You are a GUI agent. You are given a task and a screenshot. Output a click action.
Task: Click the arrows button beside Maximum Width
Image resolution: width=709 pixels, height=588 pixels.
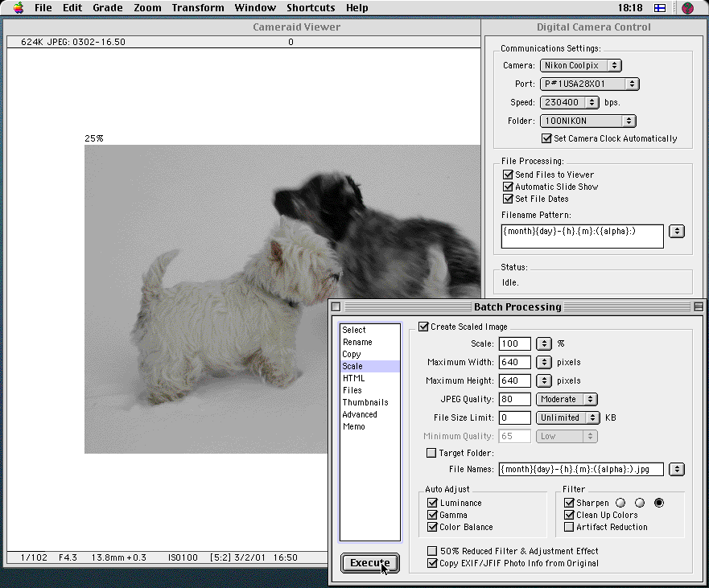(544, 362)
